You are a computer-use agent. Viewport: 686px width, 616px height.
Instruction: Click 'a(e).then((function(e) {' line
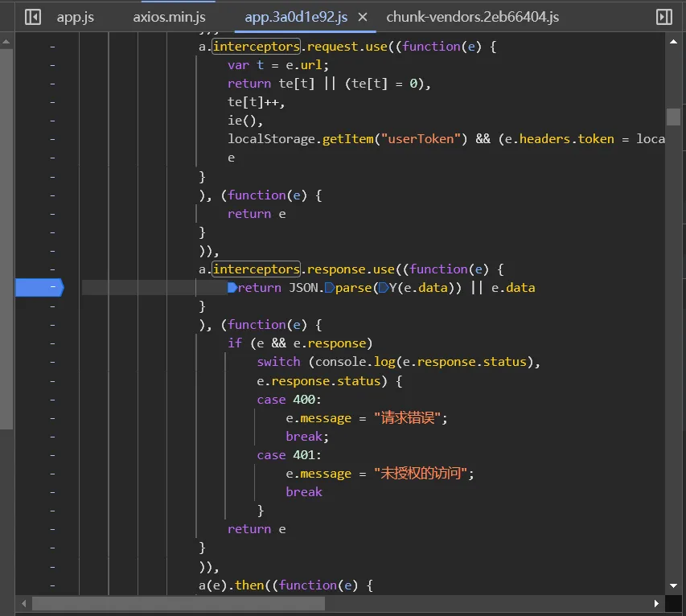point(285,585)
